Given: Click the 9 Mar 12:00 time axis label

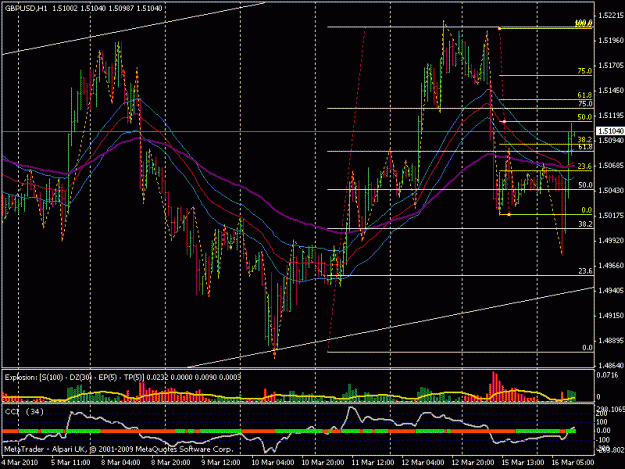Looking at the screenshot, I should [220, 463].
